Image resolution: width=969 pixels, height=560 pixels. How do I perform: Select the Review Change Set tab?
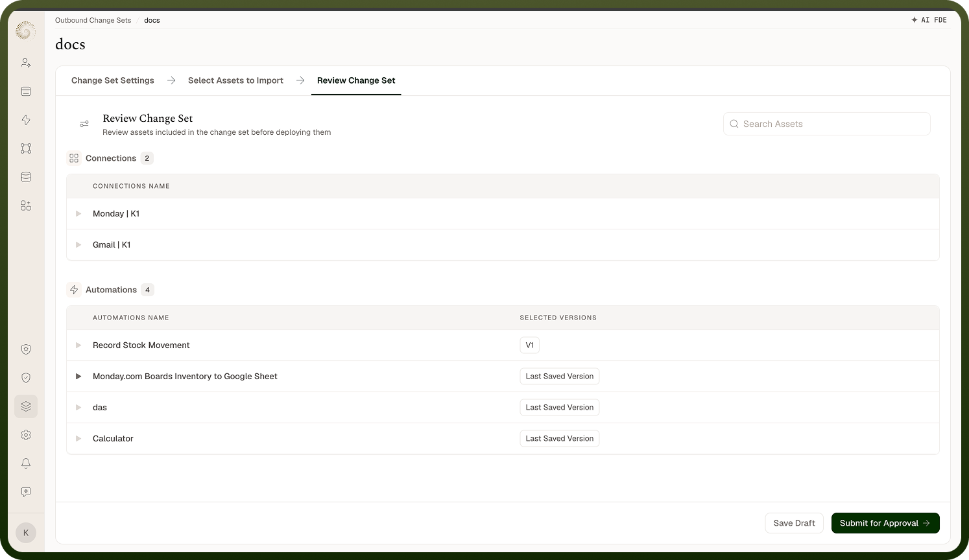356,80
